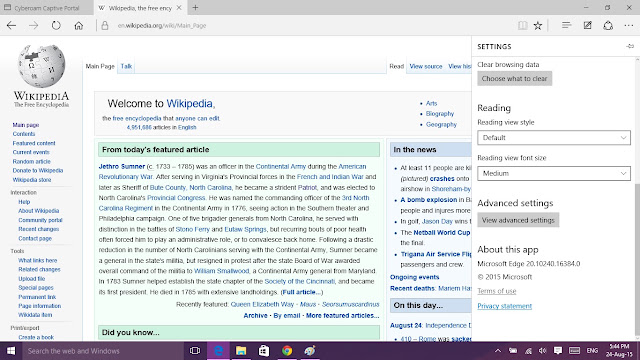Viewport: 640px width, 360px height.
Task: Switch to the Cyberoam Captive Portal tab
Action: pyautogui.click(x=47, y=8)
